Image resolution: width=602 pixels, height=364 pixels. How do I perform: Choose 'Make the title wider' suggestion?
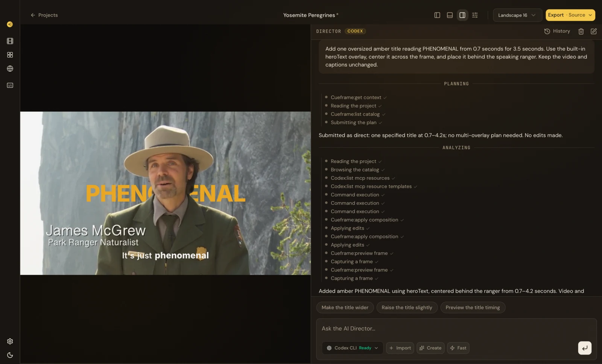[345, 308]
